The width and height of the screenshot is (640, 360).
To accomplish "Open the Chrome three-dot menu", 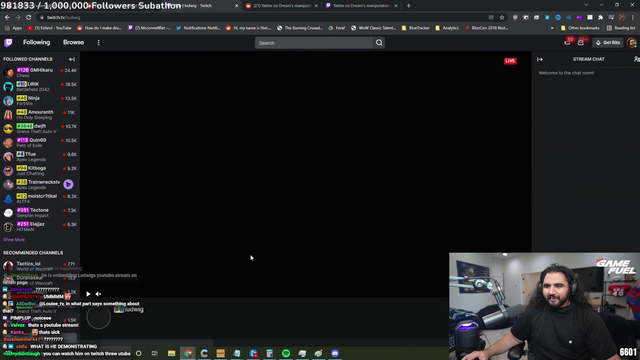I will pos(633,18).
